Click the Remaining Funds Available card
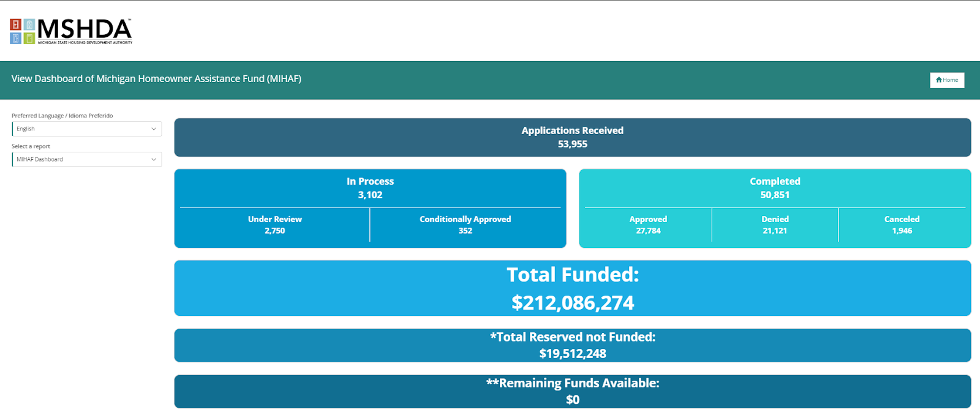 coord(573,392)
